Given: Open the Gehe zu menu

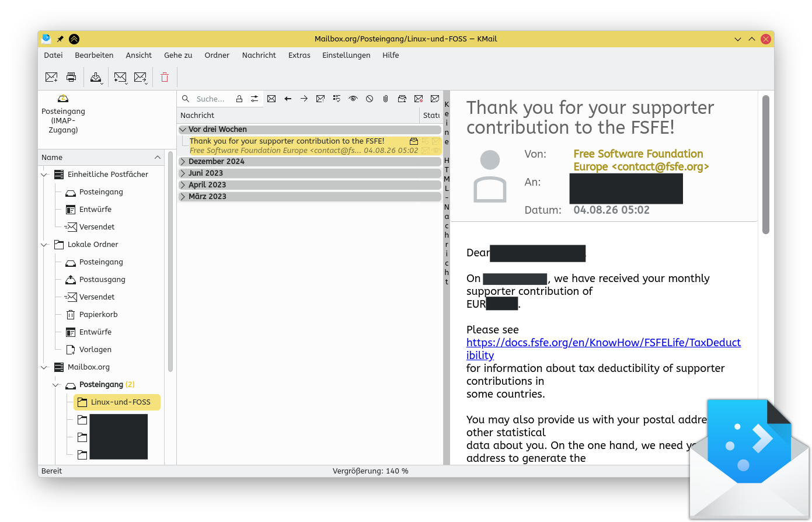Looking at the screenshot, I should (178, 55).
